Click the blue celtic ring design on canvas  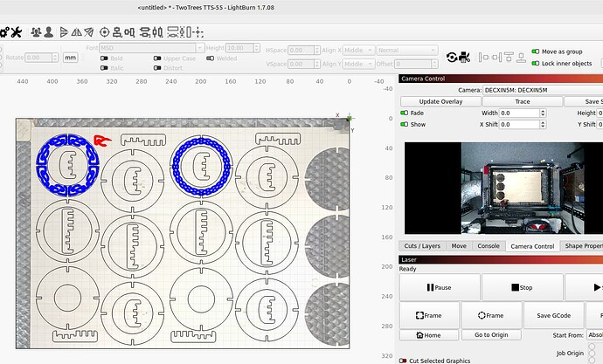point(67,166)
